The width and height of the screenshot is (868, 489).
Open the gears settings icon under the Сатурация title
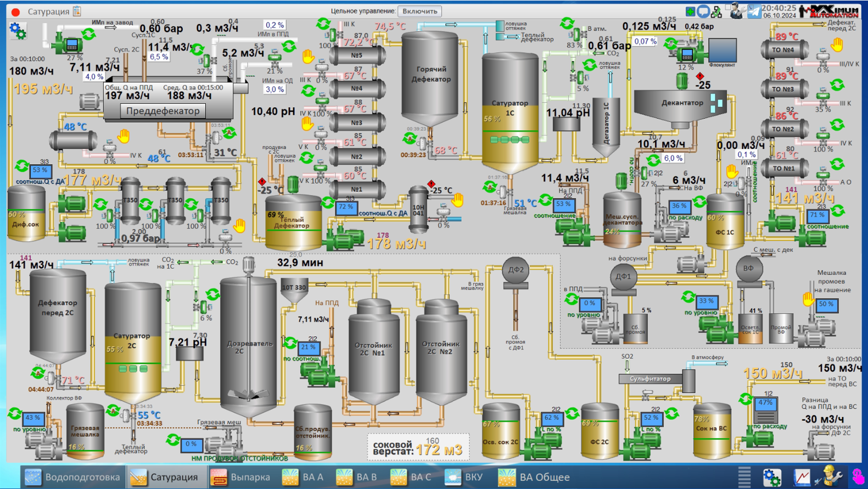coord(18,31)
